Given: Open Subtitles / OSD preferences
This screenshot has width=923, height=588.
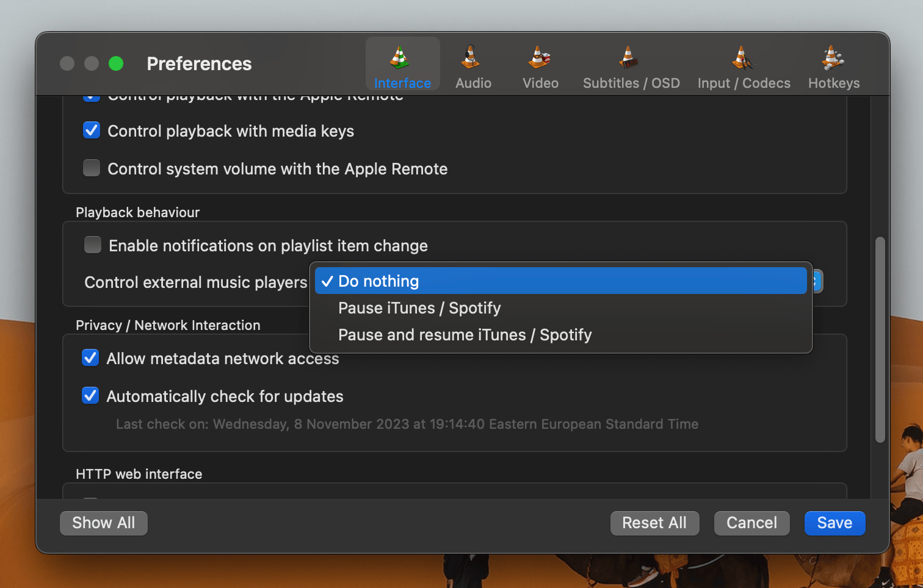Looking at the screenshot, I should pos(630,63).
